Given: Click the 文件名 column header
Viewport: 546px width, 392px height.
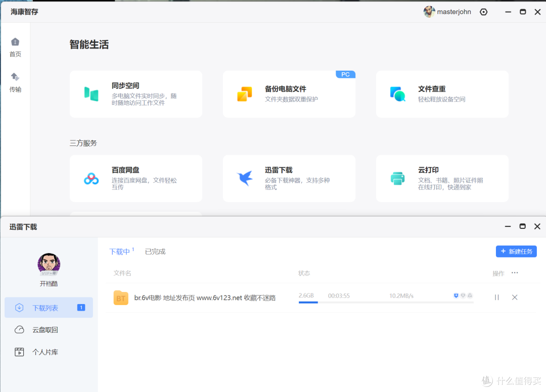Looking at the screenshot, I should pyautogui.click(x=122, y=273).
